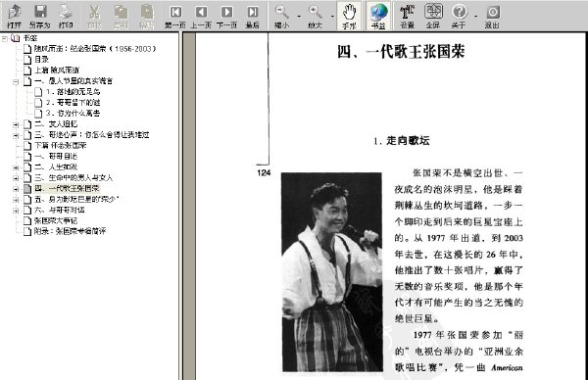Expand the 三、哥迷心声 node
Image resolution: width=588 pixels, height=380 pixels.
coord(16,135)
